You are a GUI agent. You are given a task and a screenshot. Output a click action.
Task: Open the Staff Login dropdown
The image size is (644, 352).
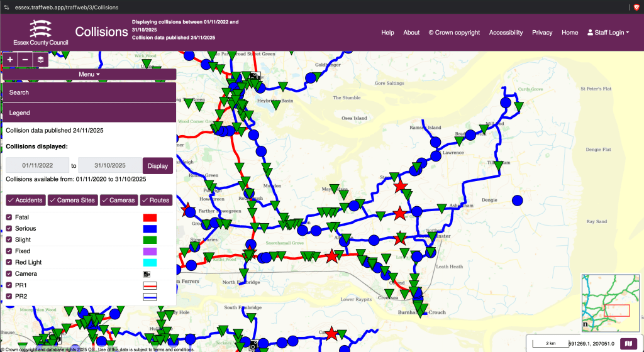pyautogui.click(x=608, y=33)
